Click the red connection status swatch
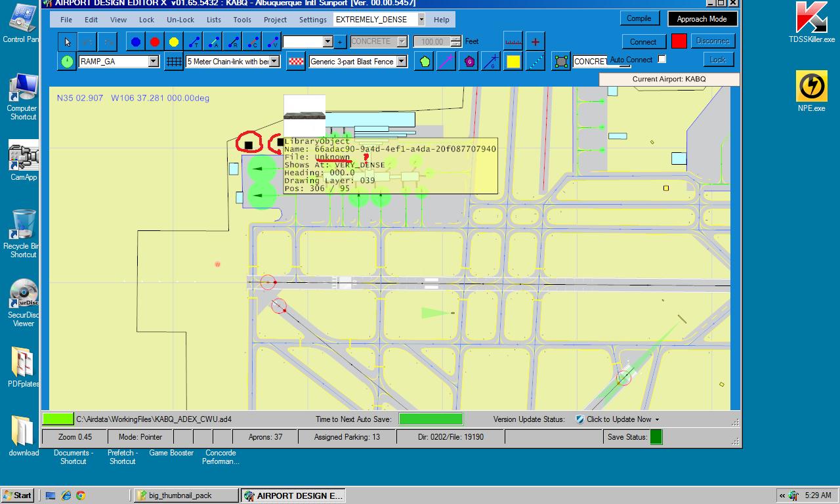The width and height of the screenshot is (840, 504). click(679, 41)
